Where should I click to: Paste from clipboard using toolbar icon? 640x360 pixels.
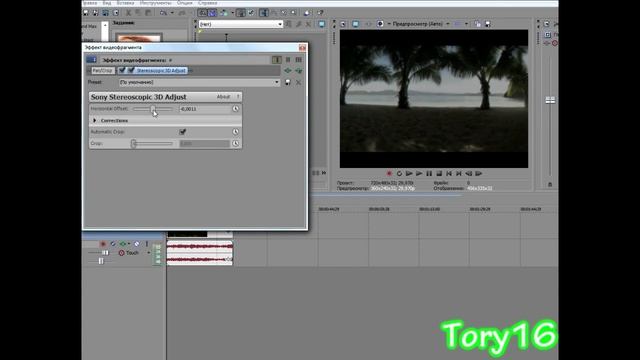(x=148, y=13)
